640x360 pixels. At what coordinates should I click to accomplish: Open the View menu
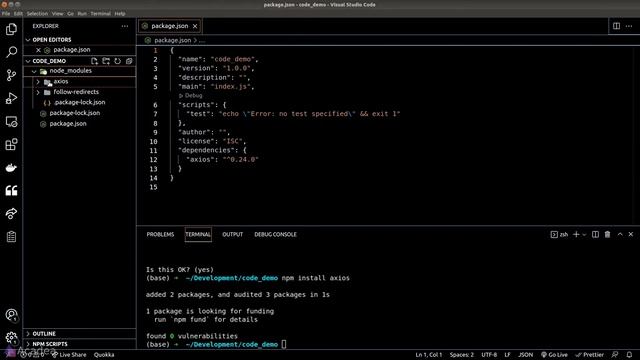pyautogui.click(x=57, y=13)
